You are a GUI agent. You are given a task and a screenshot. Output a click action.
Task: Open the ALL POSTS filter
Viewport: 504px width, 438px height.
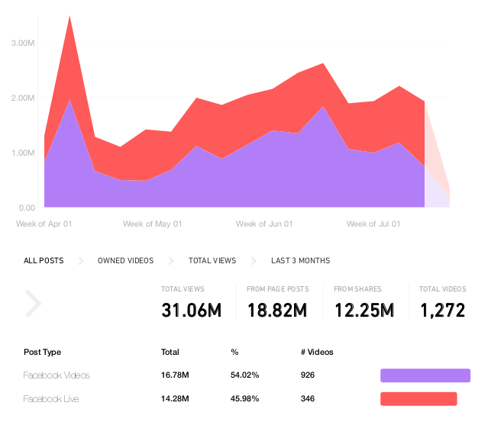(x=44, y=260)
